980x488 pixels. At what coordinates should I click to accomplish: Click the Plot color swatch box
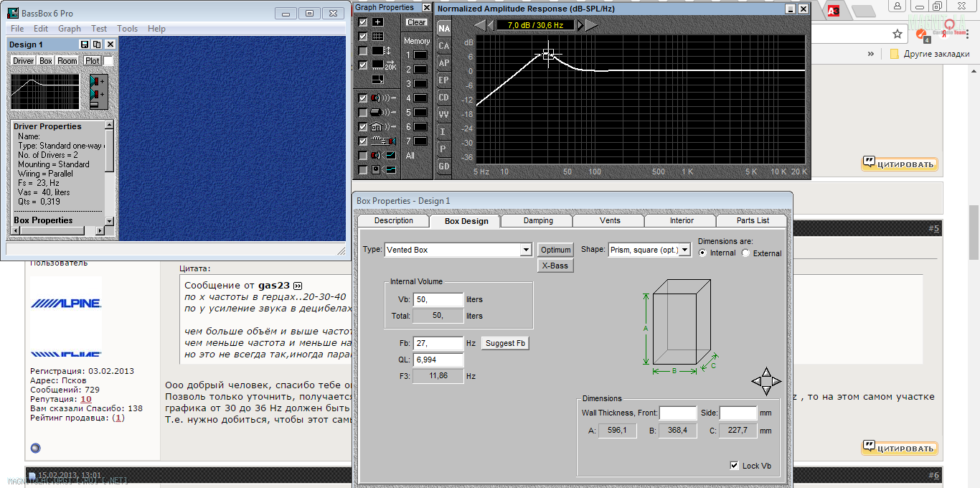click(108, 61)
